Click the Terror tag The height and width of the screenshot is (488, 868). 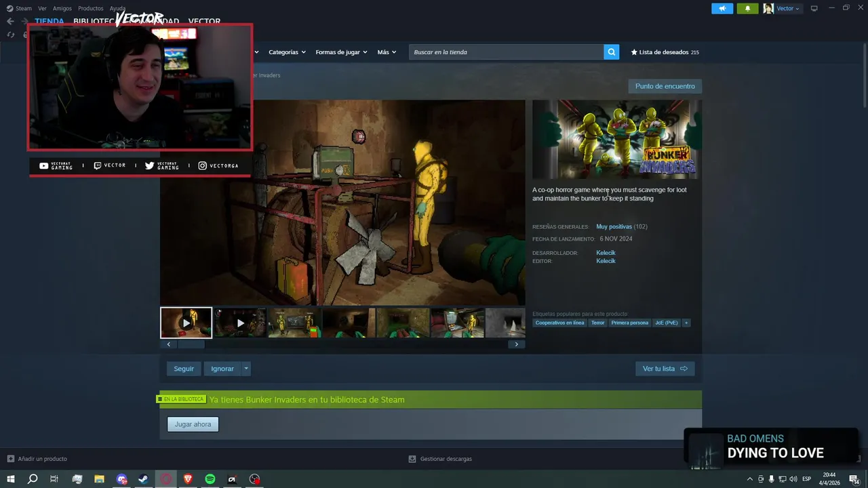click(597, 323)
